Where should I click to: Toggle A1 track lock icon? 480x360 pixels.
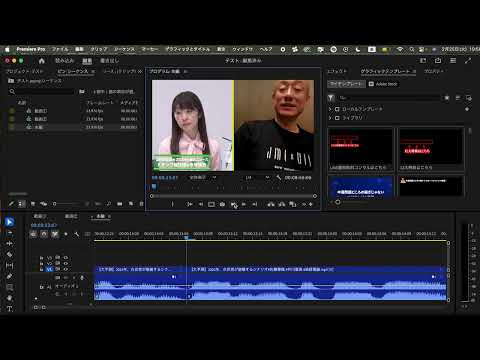[x=41, y=287]
